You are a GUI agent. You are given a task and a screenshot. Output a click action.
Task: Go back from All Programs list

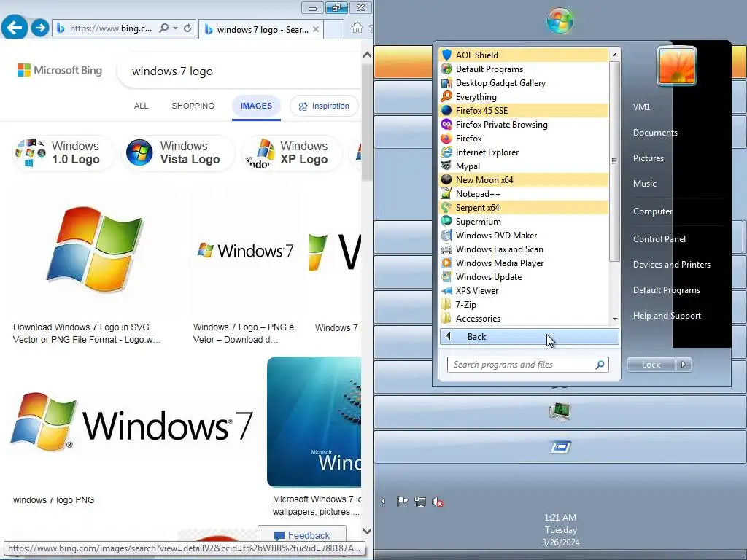(x=530, y=336)
